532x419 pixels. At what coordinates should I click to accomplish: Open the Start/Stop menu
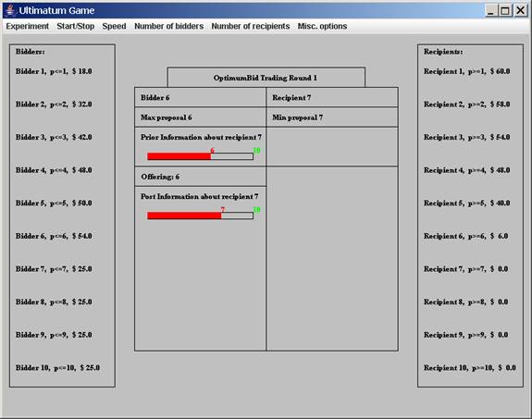point(76,26)
